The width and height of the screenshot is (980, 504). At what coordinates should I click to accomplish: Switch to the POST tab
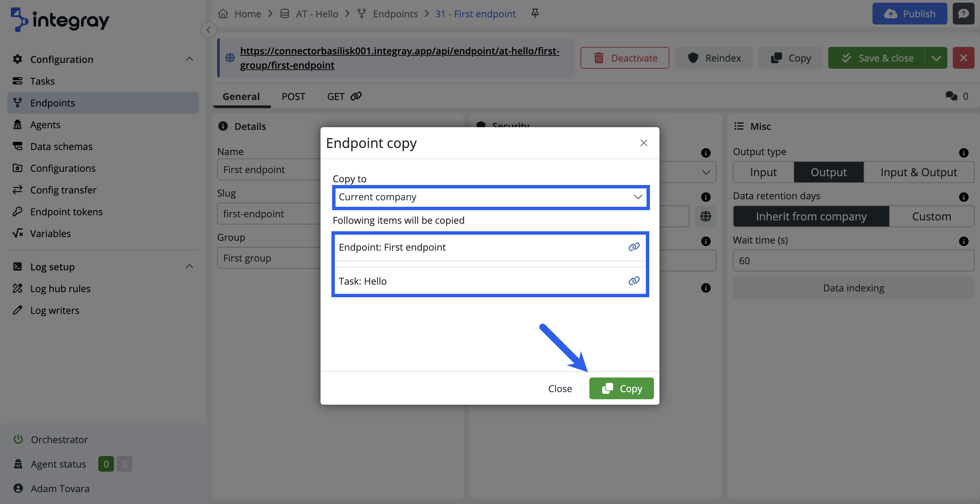click(x=293, y=97)
